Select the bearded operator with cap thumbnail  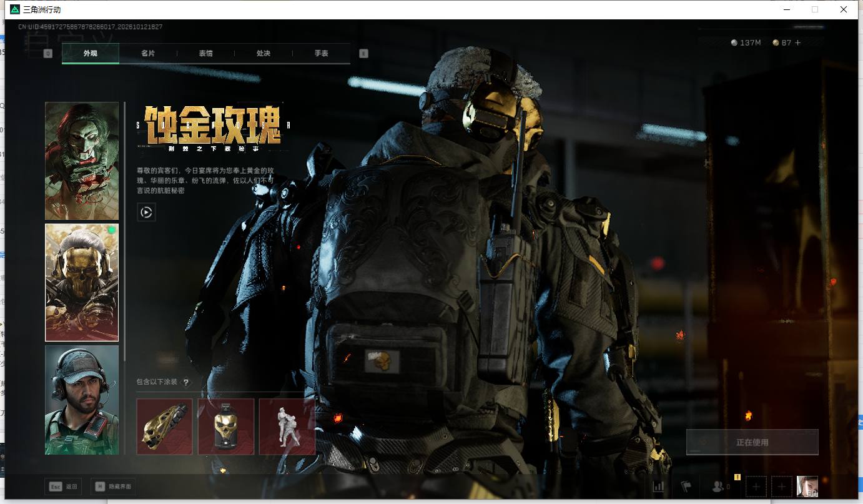82,400
